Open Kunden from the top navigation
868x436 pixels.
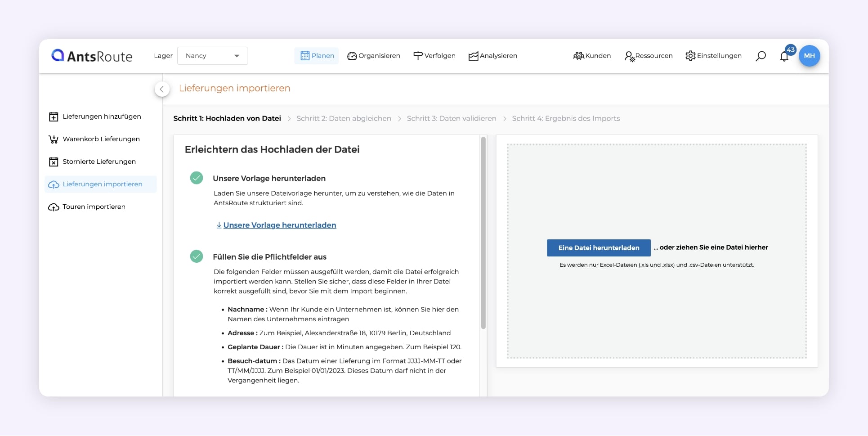pos(592,56)
